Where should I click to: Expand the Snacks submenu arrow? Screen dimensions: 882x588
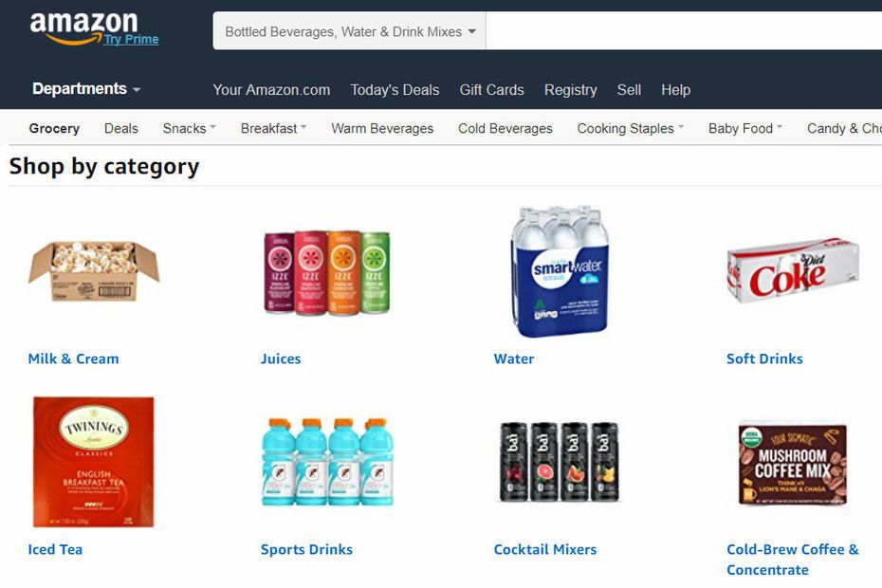212,127
